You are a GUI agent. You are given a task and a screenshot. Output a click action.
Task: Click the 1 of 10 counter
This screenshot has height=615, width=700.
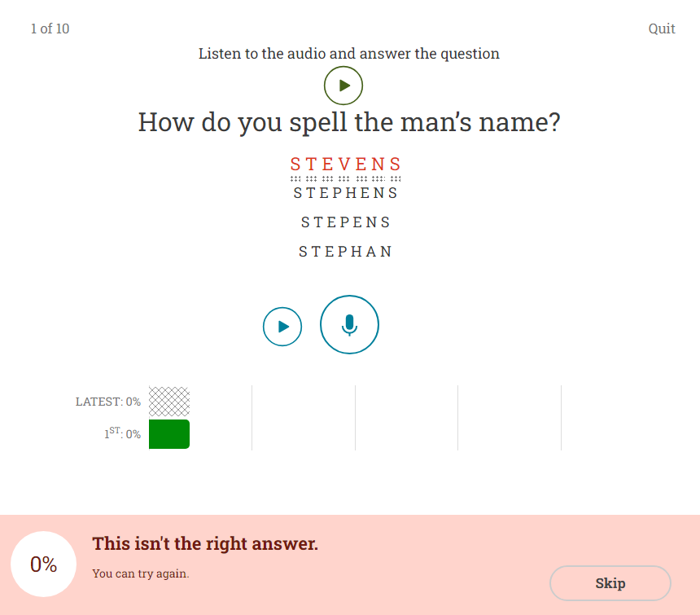coord(50,29)
